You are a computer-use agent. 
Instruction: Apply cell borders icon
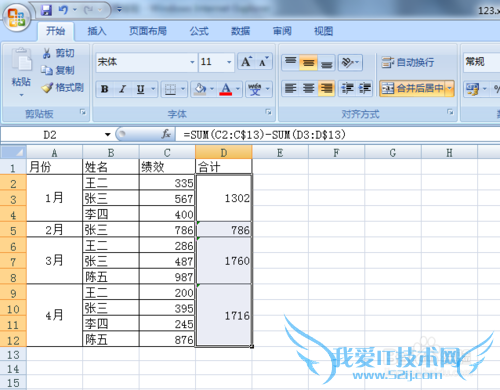[x=170, y=89]
